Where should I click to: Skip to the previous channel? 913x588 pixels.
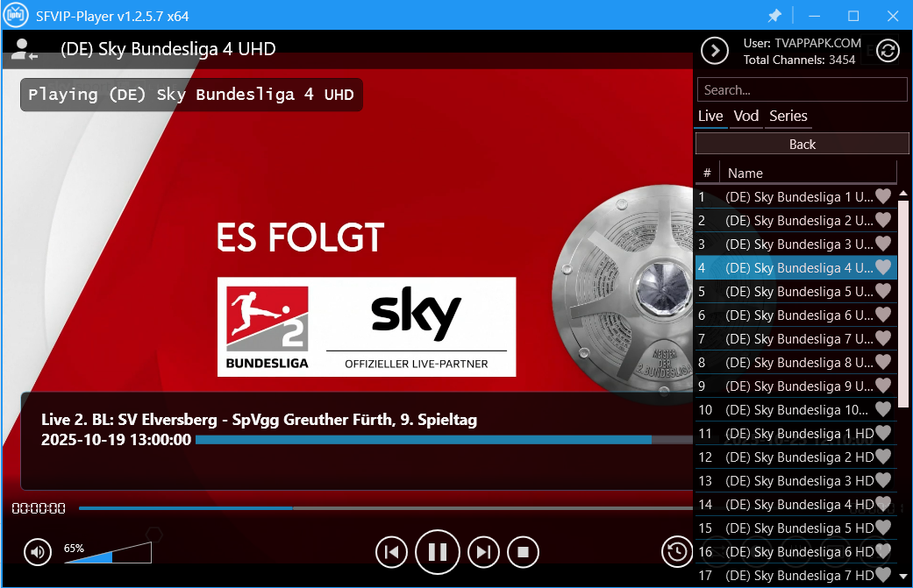point(391,551)
